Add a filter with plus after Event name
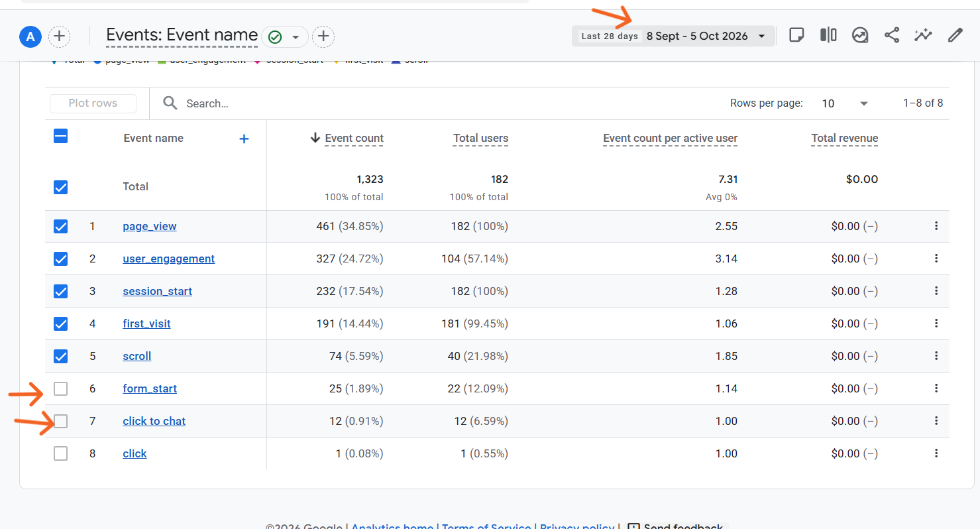The width and height of the screenshot is (980, 529). pos(323,36)
